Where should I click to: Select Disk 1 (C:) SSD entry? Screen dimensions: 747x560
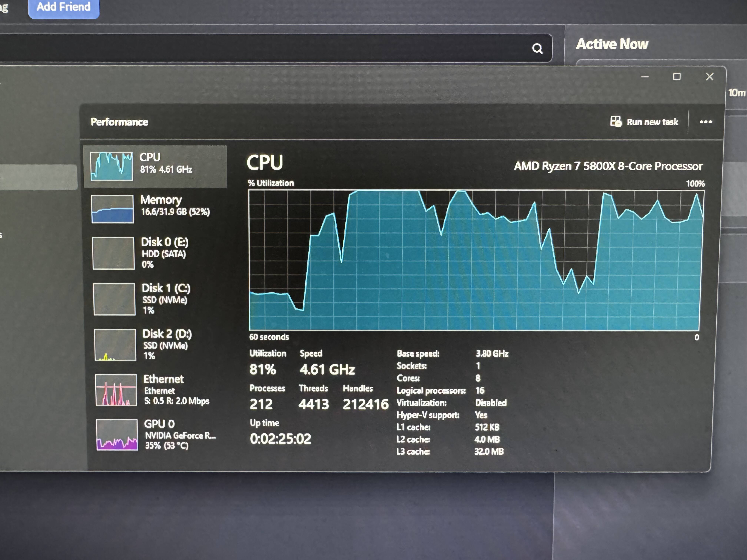(x=156, y=299)
